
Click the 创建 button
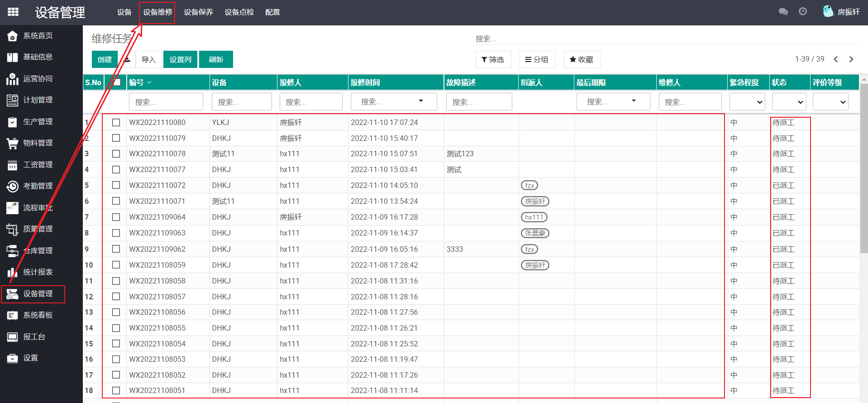pyautogui.click(x=105, y=59)
